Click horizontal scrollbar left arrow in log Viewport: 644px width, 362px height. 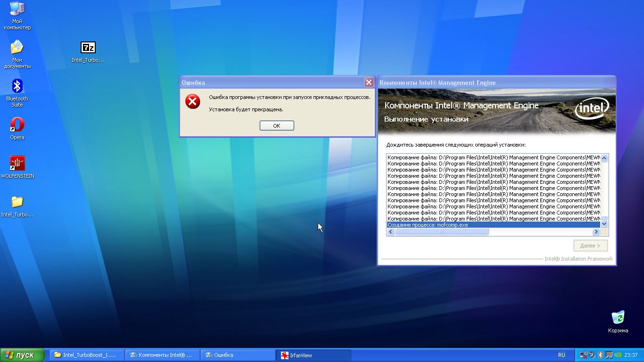(391, 232)
